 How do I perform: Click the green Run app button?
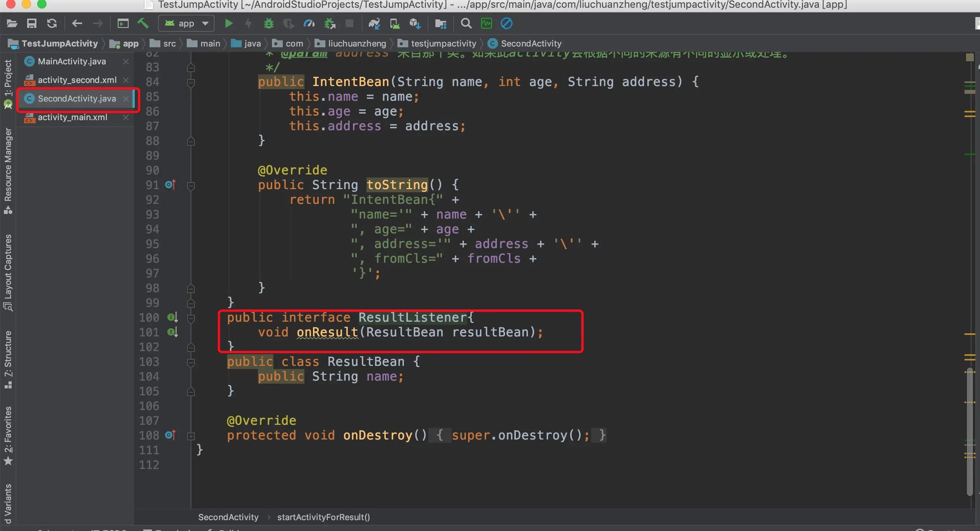coord(229,24)
